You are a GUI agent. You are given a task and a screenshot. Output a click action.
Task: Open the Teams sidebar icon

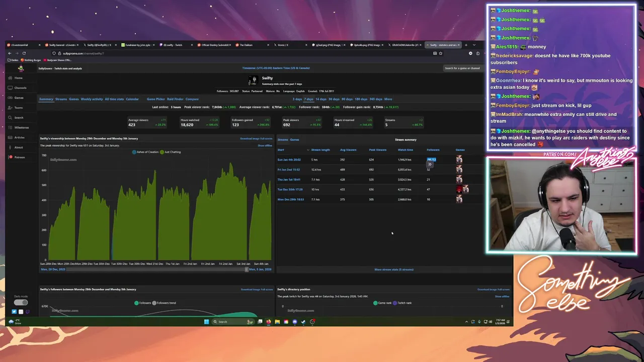11,108
